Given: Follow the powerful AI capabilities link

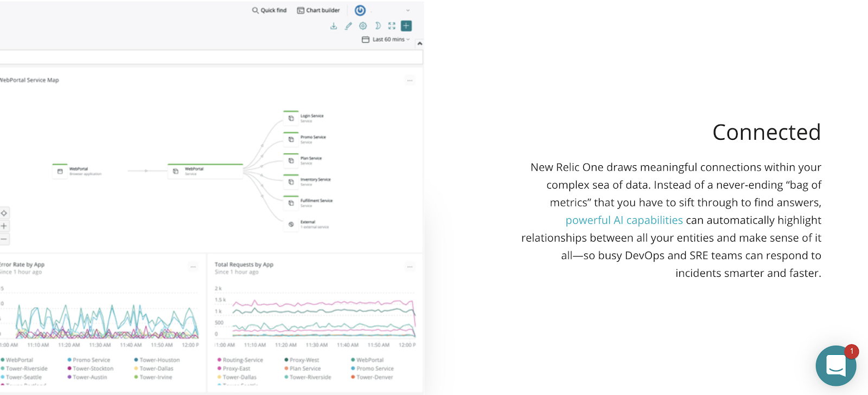Looking at the screenshot, I should pos(624,221).
